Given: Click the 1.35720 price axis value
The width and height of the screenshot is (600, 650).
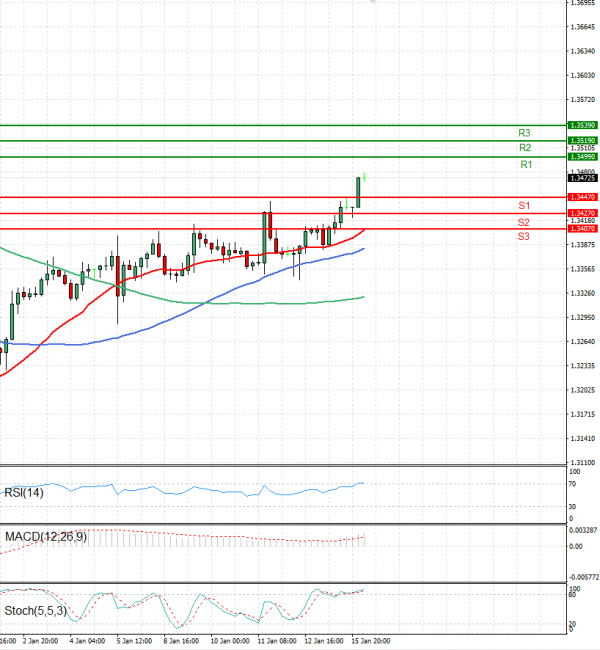Looking at the screenshot, I should (x=583, y=100).
